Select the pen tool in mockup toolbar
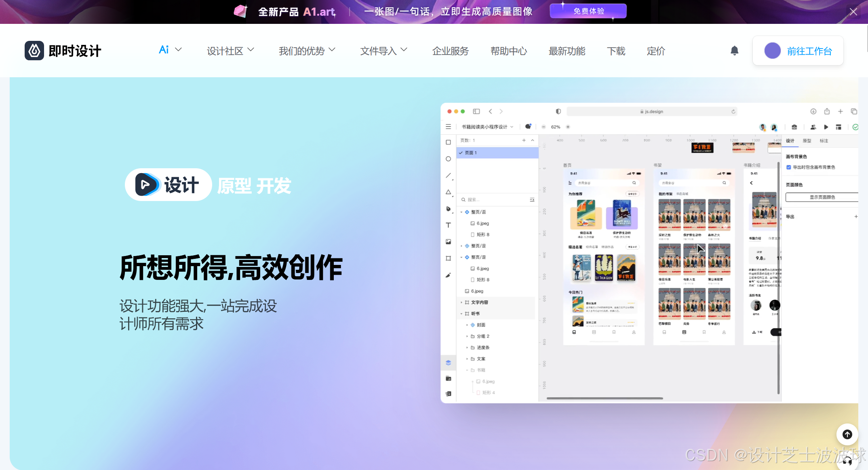Image resolution: width=868 pixels, height=470 pixels. tap(448, 209)
